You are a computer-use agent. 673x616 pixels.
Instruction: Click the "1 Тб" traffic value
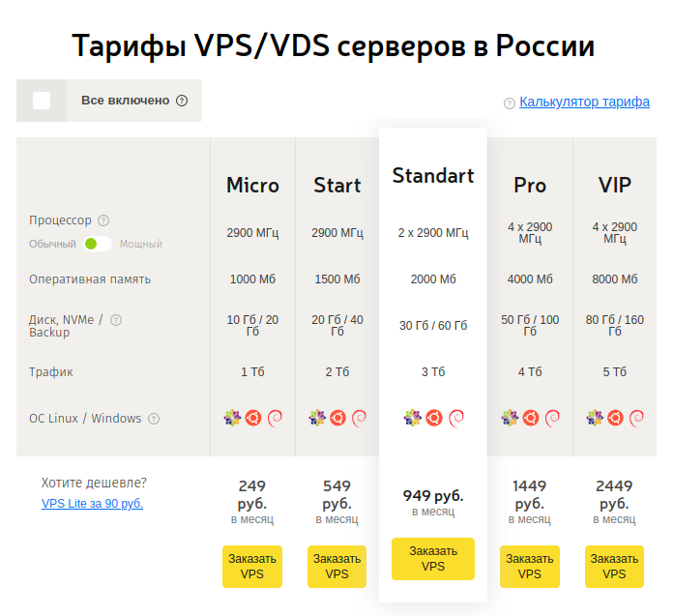[x=252, y=371]
